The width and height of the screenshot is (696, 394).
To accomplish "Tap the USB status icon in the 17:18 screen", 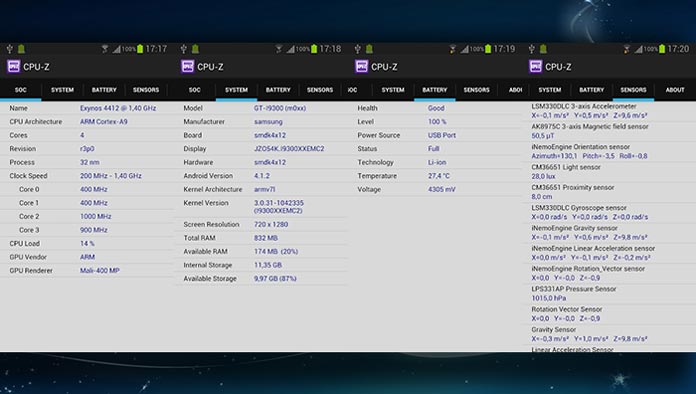I will pyautogui.click(x=184, y=49).
